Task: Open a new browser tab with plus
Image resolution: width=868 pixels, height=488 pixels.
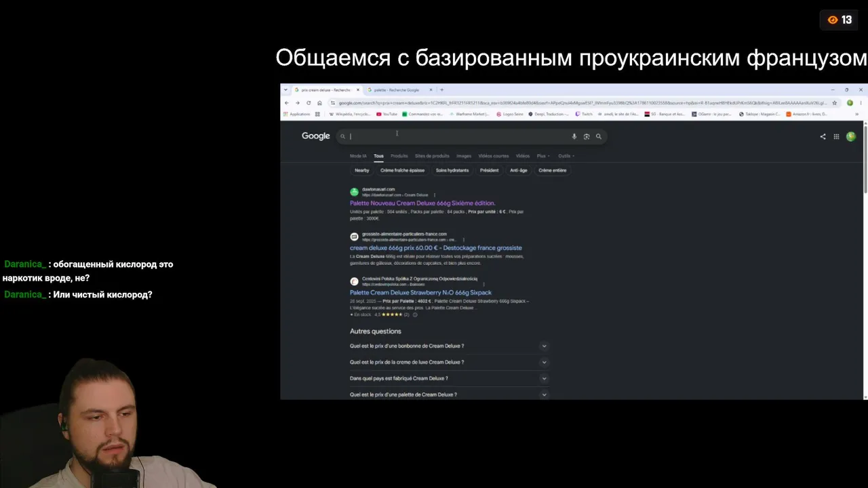Action: click(x=441, y=89)
